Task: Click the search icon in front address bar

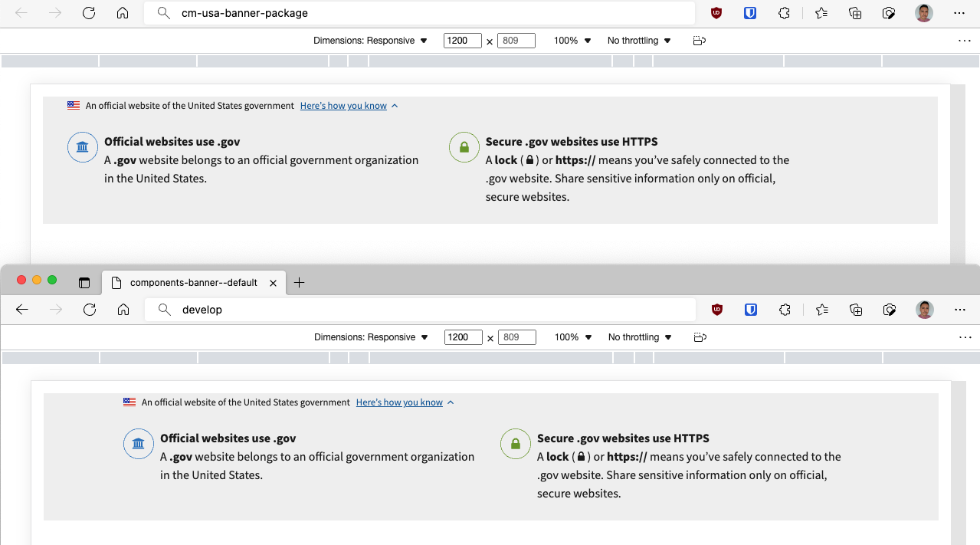Action: (164, 310)
